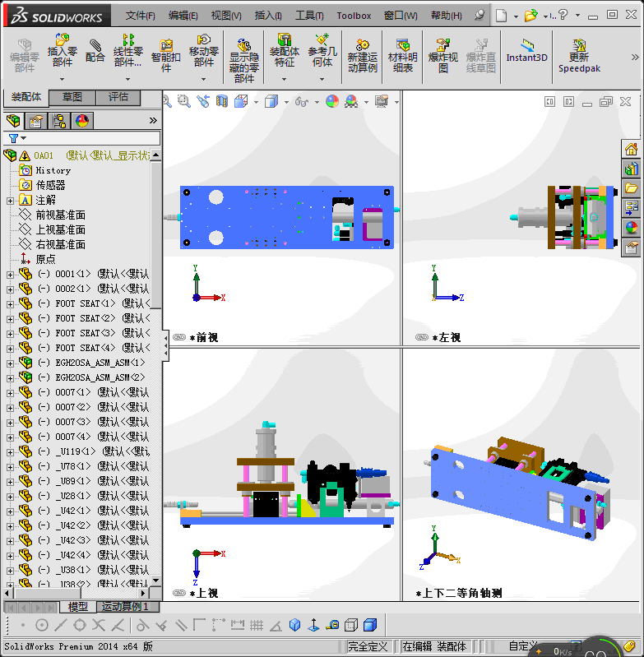644x657 pixels.
Task: Open dropdown arrow under 移动零部件
Action: (x=204, y=79)
